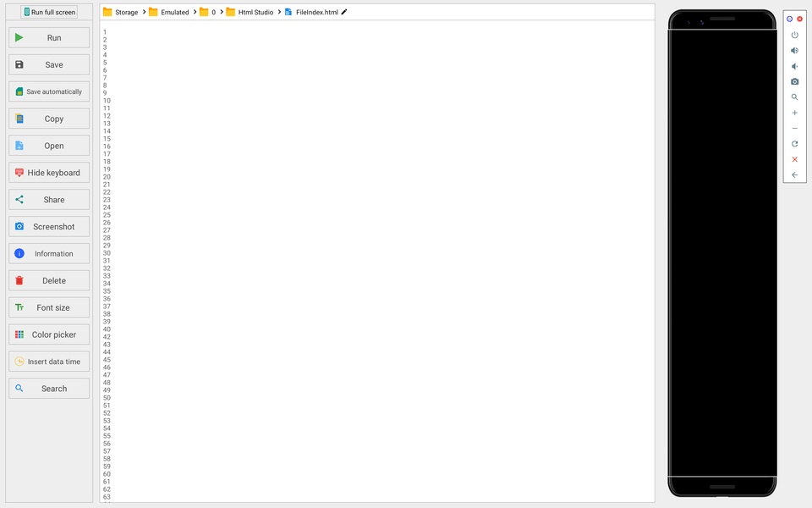This screenshot has height=508, width=812.
Task: Click the Run full screen button
Action: (x=49, y=12)
